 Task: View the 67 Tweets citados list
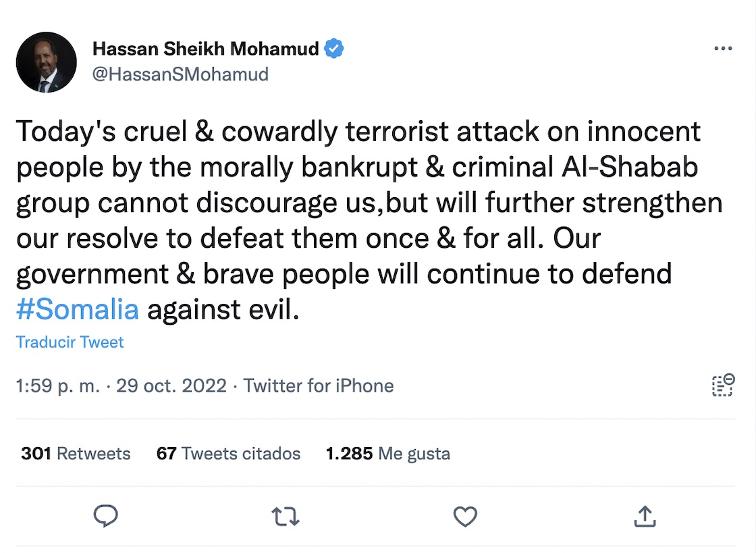[228, 453]
